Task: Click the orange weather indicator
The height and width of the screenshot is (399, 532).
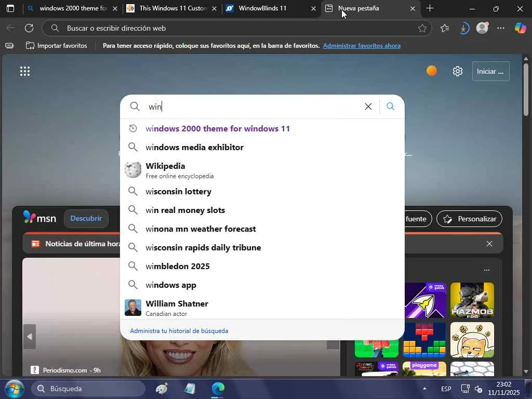Action: point(432,71)
